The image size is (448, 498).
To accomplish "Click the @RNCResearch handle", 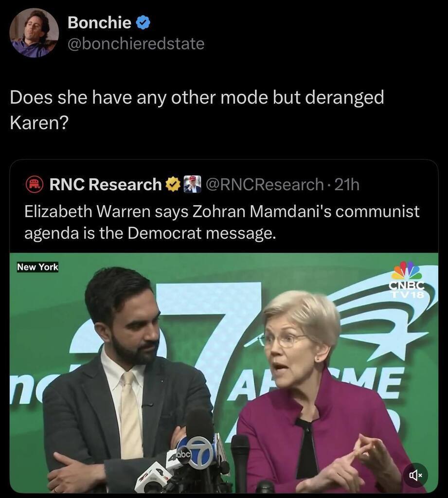I will click(x=265, y=184).
